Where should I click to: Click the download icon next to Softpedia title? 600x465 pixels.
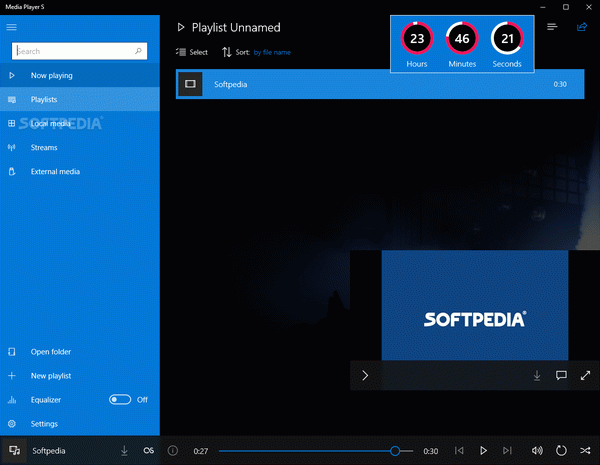pyautogui.click(x=124, y=450)
